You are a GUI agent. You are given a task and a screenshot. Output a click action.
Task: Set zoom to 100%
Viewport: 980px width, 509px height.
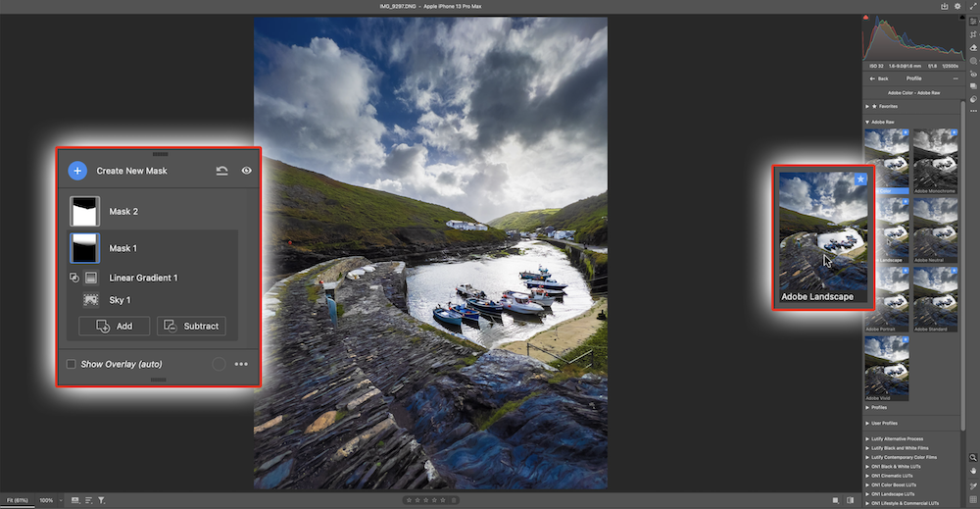(x=46, y=500)
